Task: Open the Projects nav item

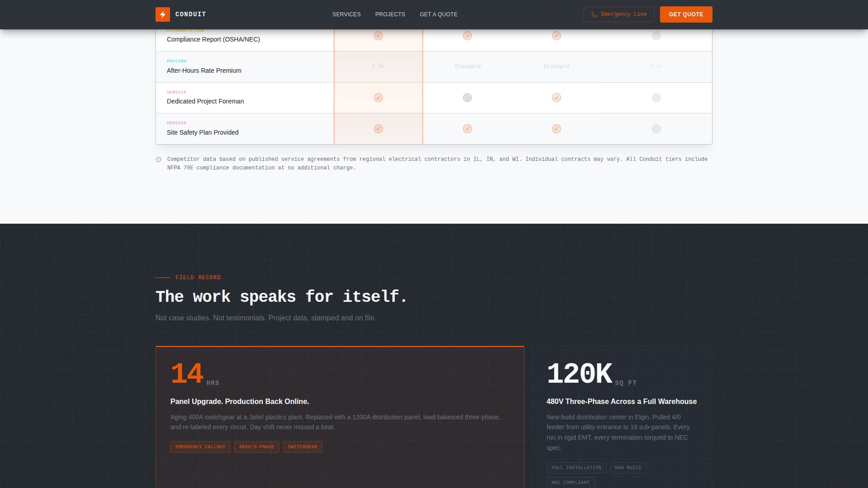Action: 390,14
